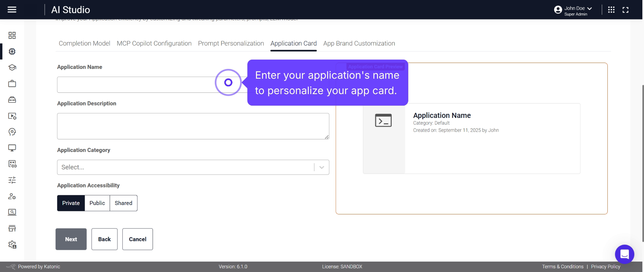Open Privacy Policy link
This screenshot has width=644, height=272.
coord(605,267)
